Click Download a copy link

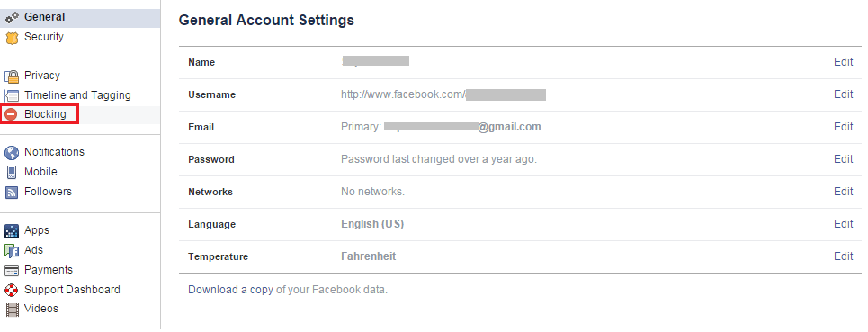pos(230,290)
